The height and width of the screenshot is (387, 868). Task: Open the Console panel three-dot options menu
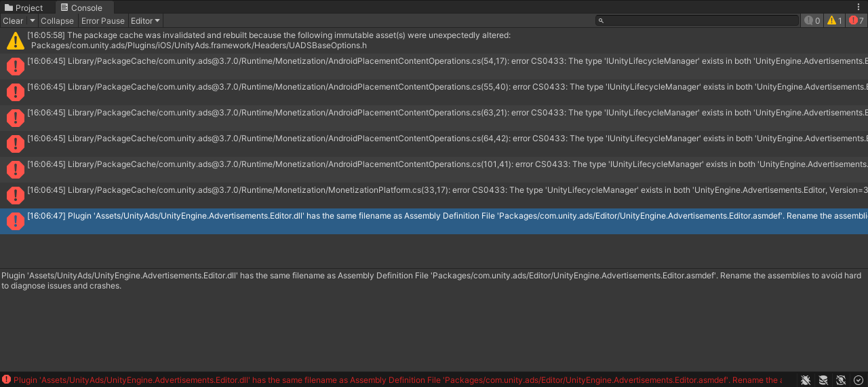[x=859, y=7]
